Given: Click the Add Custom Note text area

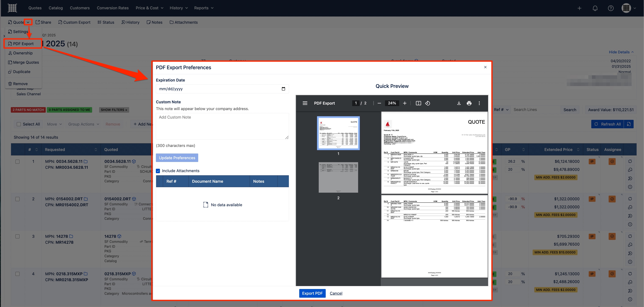Looking at the screenshot, I should point(222,126).
